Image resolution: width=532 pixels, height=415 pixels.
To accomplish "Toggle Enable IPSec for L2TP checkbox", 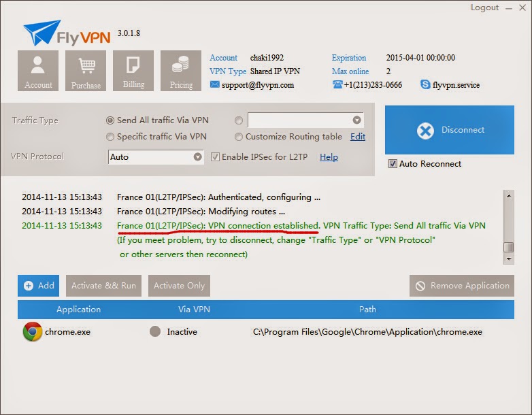I will click(215, 156).
